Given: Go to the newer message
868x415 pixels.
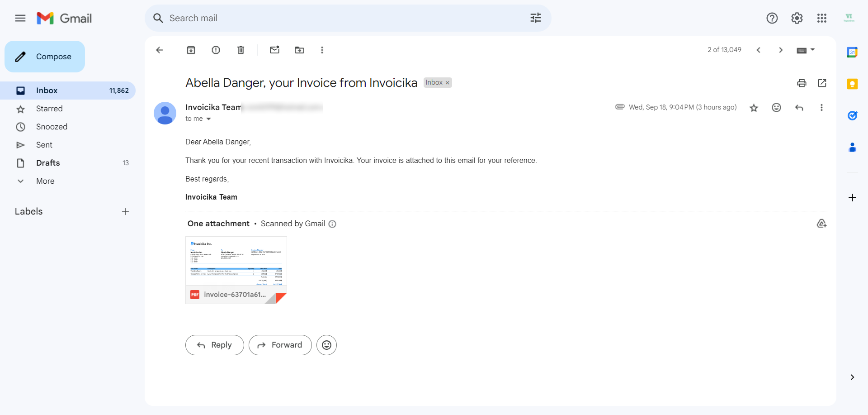Looking at the screenshot, I should [x=759, y=50].
